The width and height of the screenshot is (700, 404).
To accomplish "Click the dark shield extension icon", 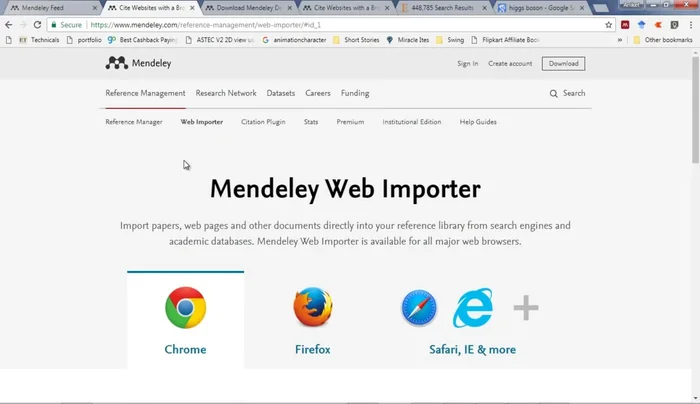I will (x=675, y=25).
